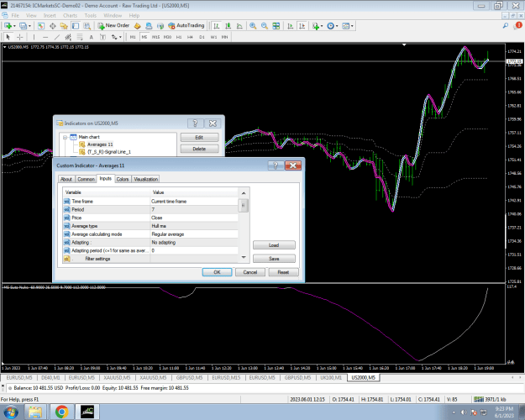Switch timeframe to M15
This screenshot has width=525, height=420.
155,37
